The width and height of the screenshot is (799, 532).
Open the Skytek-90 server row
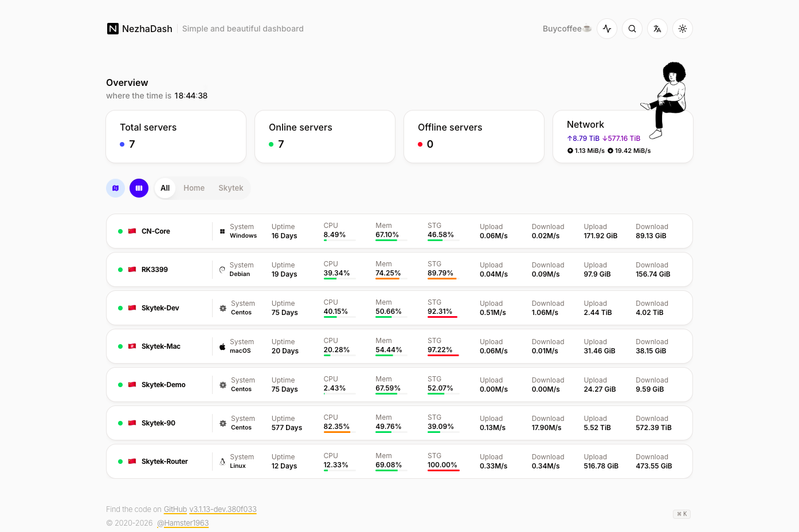coord(399,423)
